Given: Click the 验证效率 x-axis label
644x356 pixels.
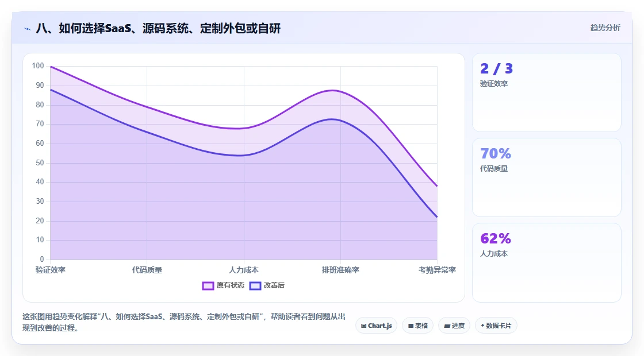Looking at the screenshot, I should (x=51, y=270).
